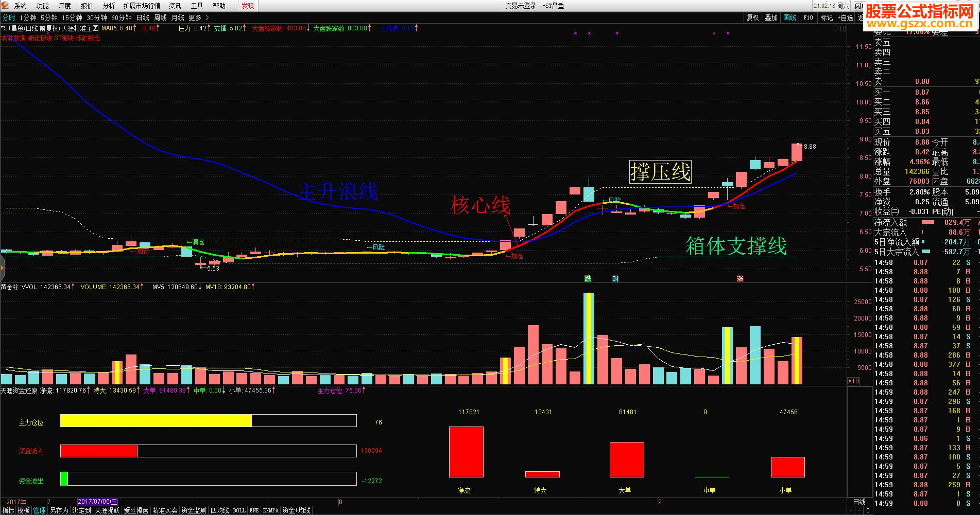
Task: Switch to 15分钟 chart period
Action: pos(72,17)
